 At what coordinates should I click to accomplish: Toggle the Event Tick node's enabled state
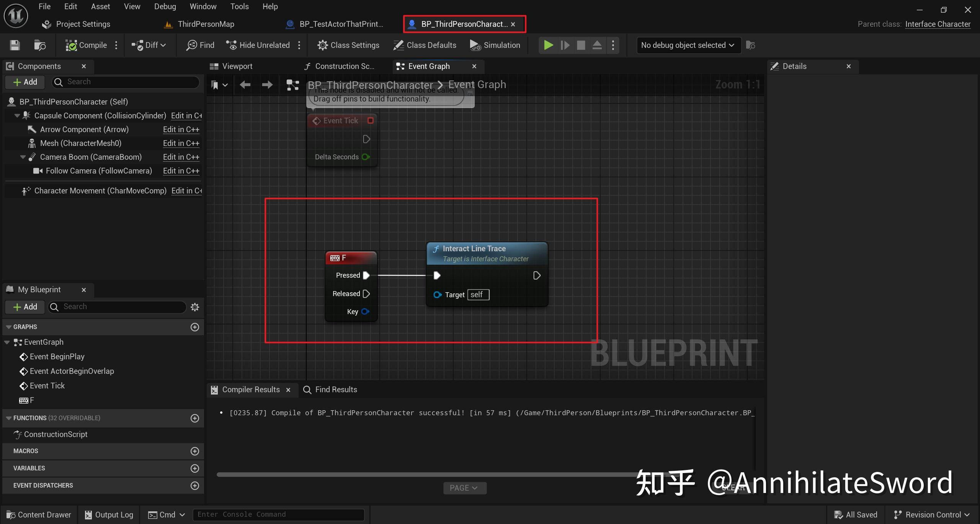(370, 120)
